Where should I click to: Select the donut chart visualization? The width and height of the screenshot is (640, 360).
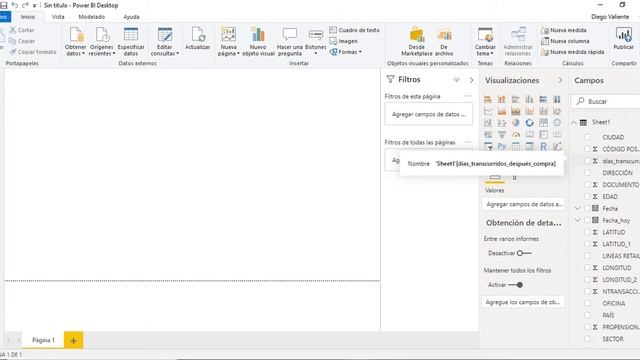click(529, 123)
